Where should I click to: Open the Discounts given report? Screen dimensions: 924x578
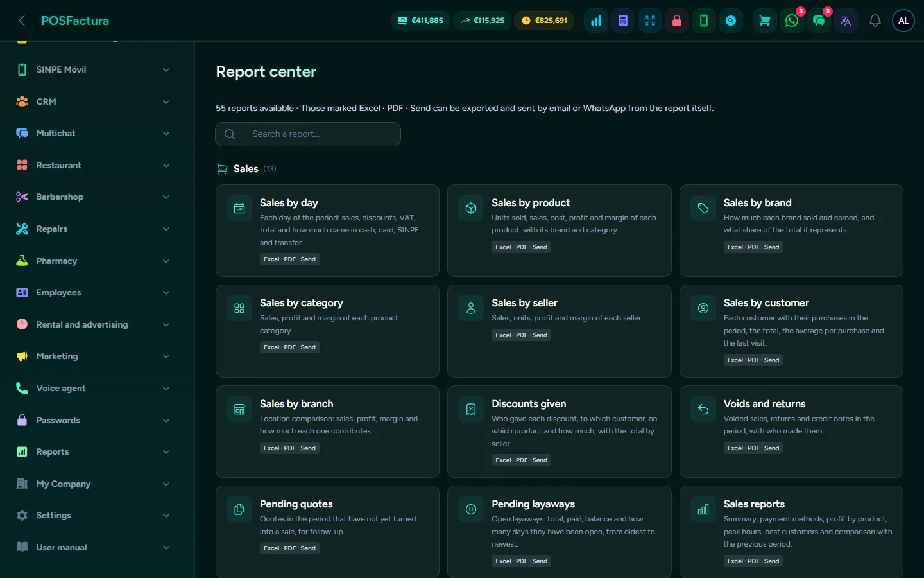click(560, 432)
